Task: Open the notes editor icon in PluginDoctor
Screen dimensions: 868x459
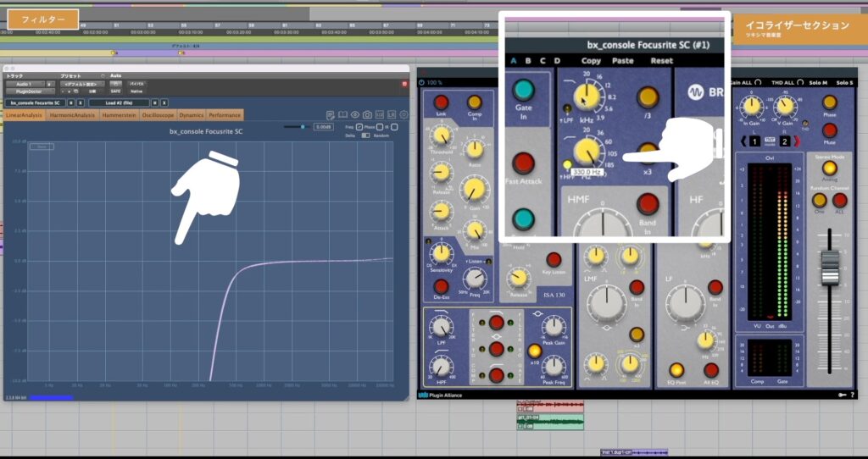Action: (x=331, y=115)
